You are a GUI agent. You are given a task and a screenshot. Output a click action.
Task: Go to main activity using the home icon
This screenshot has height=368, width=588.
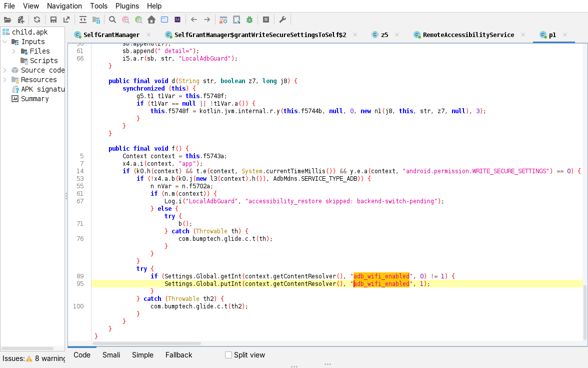(151, 20)
